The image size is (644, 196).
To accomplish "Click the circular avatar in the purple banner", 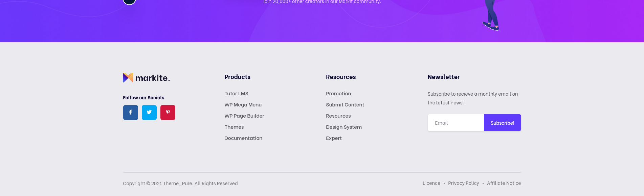I will pyautogui.click(x=129, y=1).
